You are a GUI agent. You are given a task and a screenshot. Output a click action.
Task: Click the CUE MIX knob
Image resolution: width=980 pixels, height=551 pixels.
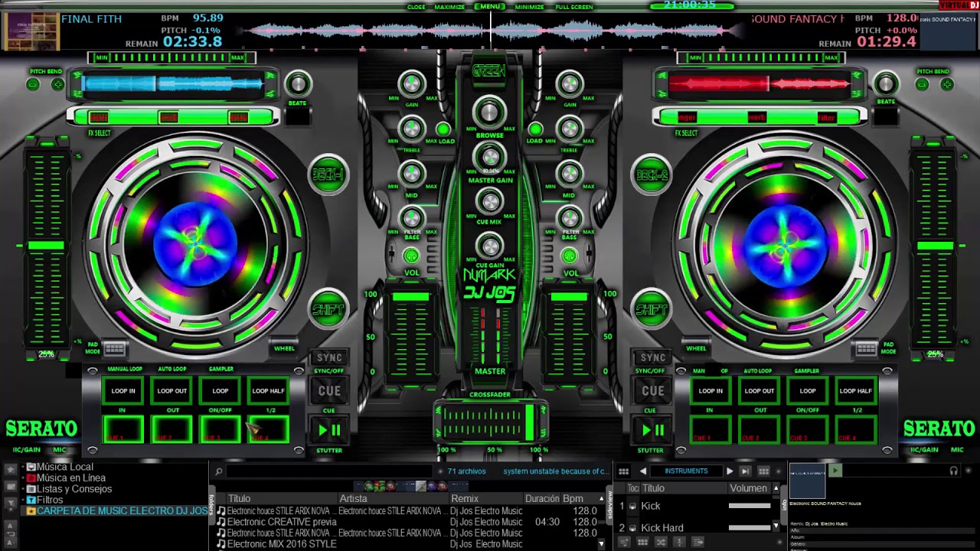(489, 201)
